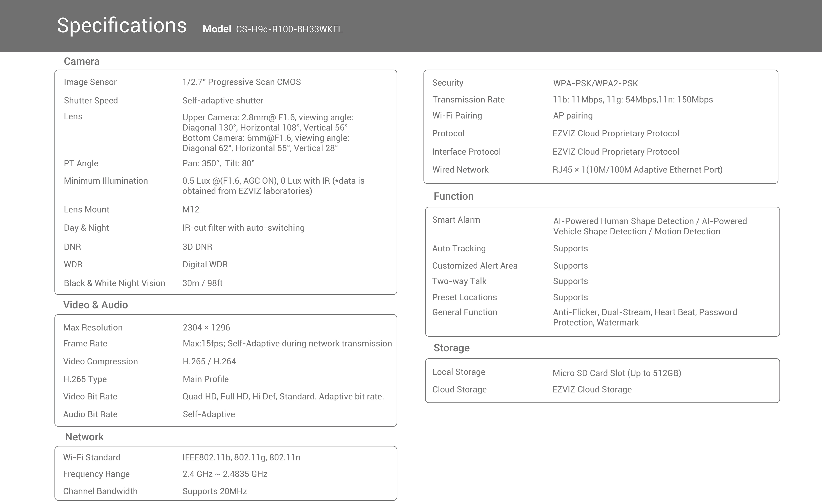Click the Wi-Fi Pairing label
The image size is (822, 504).
457,116
